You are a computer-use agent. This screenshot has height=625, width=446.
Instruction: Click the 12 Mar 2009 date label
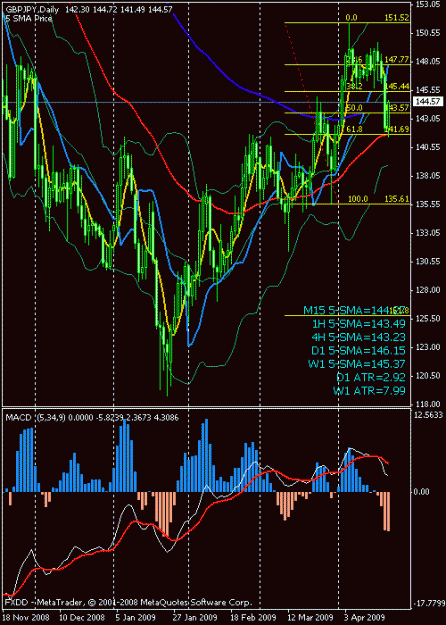point(310,617)
